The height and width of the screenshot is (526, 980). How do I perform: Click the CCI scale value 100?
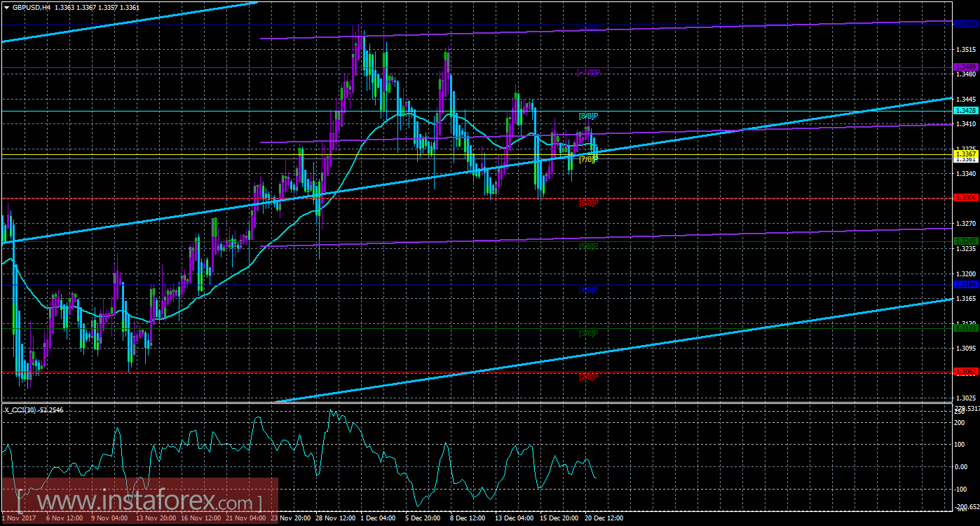[960, 445]
